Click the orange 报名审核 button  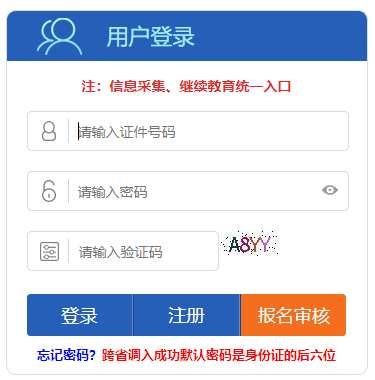(293, 315)
